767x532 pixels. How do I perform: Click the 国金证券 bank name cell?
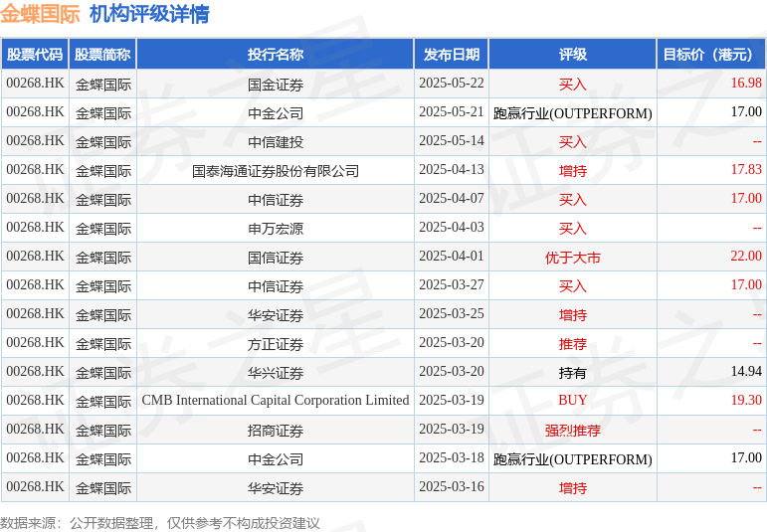276,85
